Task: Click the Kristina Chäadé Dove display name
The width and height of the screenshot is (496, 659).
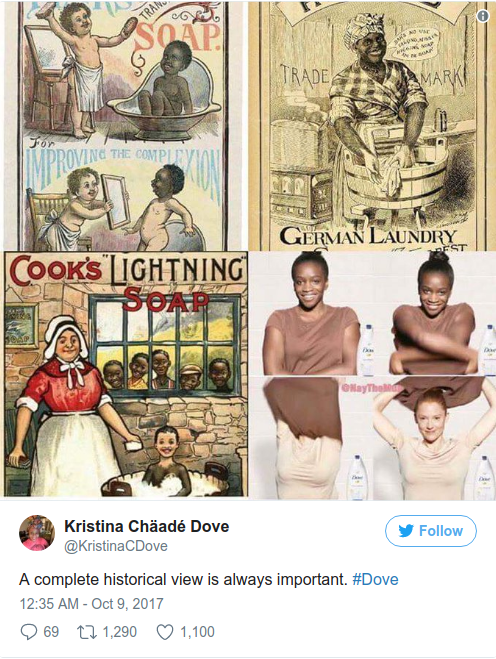Action: (x=146, y=526)
